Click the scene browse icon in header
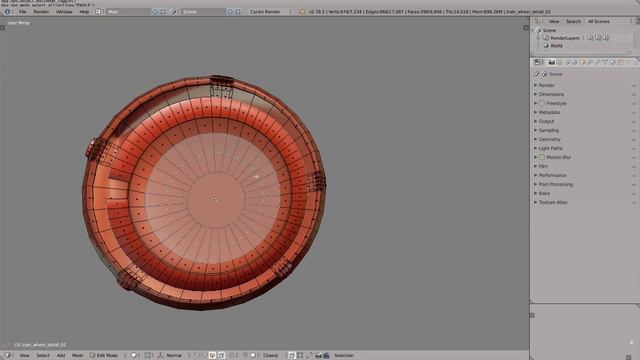Viewport: 640px width, 360px height. (174, 12)
